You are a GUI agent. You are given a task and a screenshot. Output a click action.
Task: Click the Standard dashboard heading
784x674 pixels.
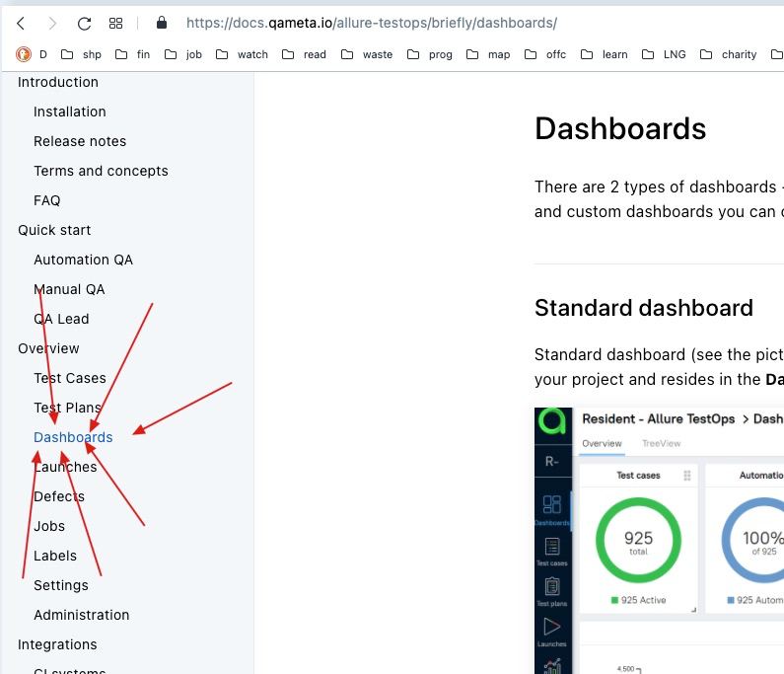(x=644, y=308)
